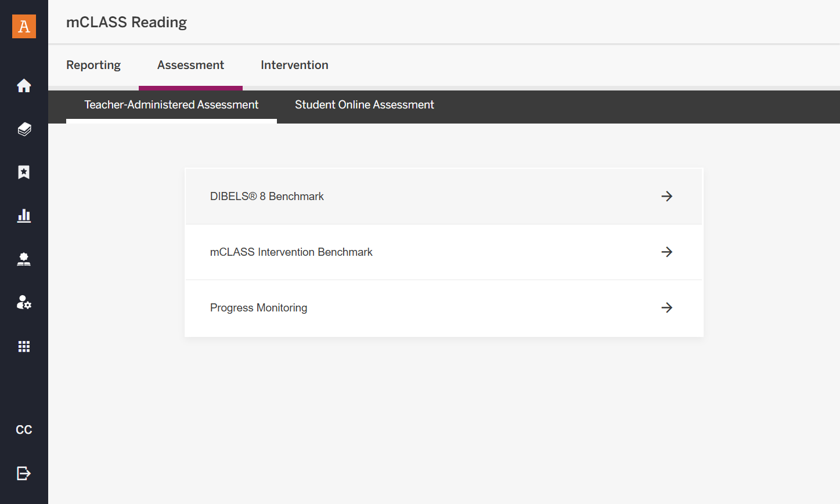Toggle closed captions CC icon
Viewport: 840px width, 504px height.
(24, 430)
